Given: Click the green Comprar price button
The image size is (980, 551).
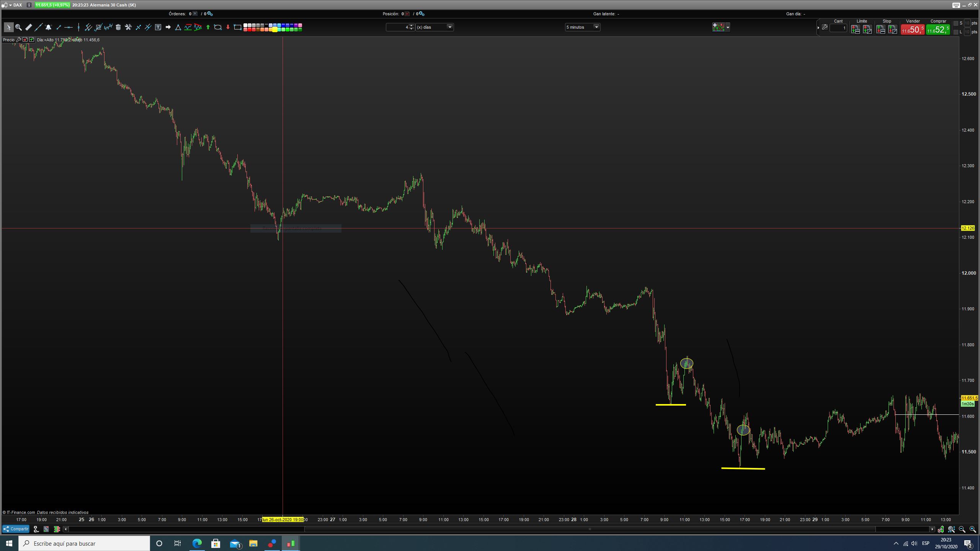Looking at the screenshot, I should (938, 29).
